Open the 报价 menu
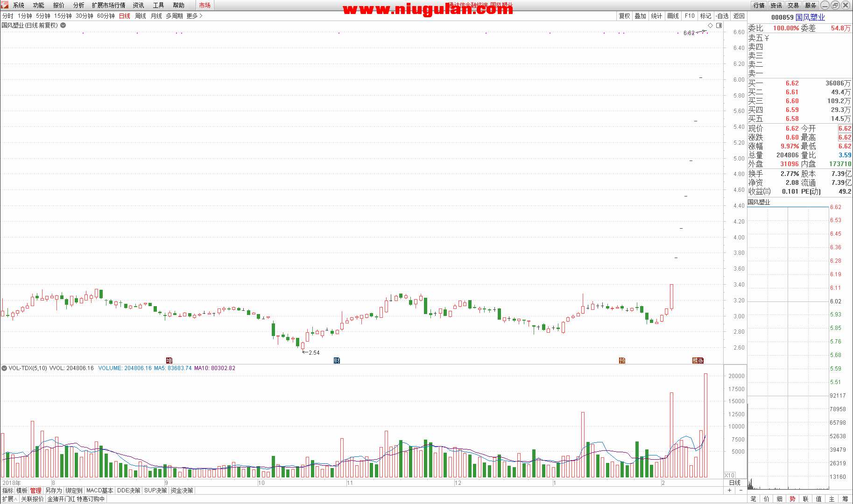The image size is (853, 504). (59, 5)
